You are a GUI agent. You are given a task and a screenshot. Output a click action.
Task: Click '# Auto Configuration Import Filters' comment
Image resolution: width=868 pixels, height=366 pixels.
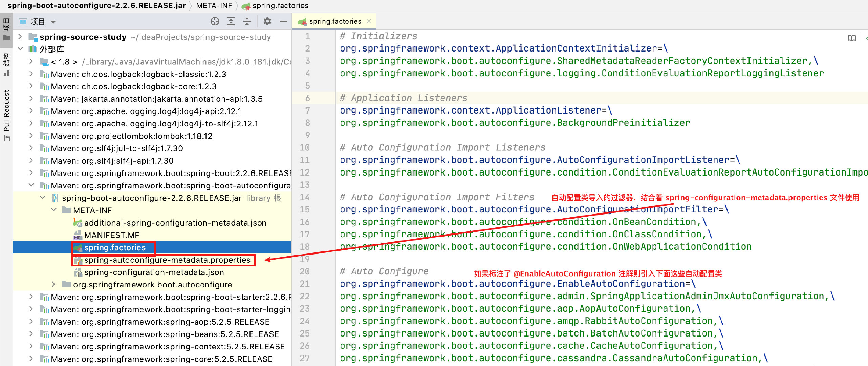coord(437,197)
